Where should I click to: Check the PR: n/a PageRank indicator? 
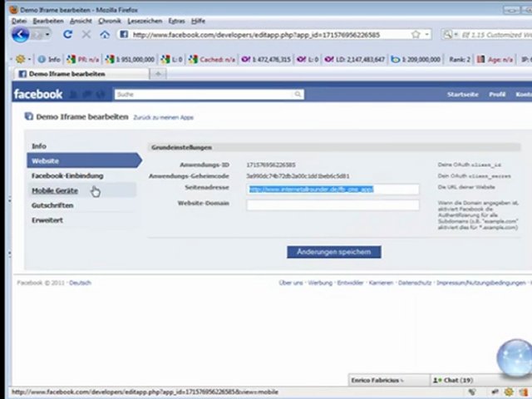[83, 59]
